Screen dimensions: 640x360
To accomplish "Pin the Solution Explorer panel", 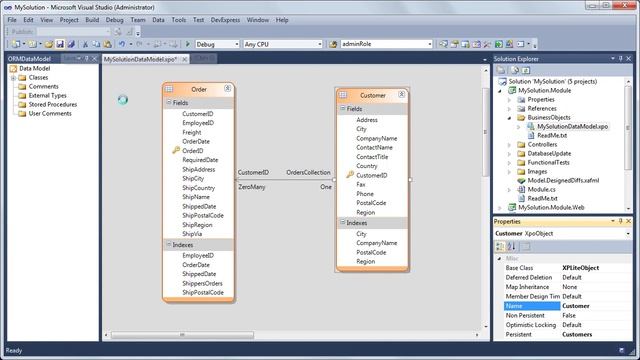I will point(620,59).
